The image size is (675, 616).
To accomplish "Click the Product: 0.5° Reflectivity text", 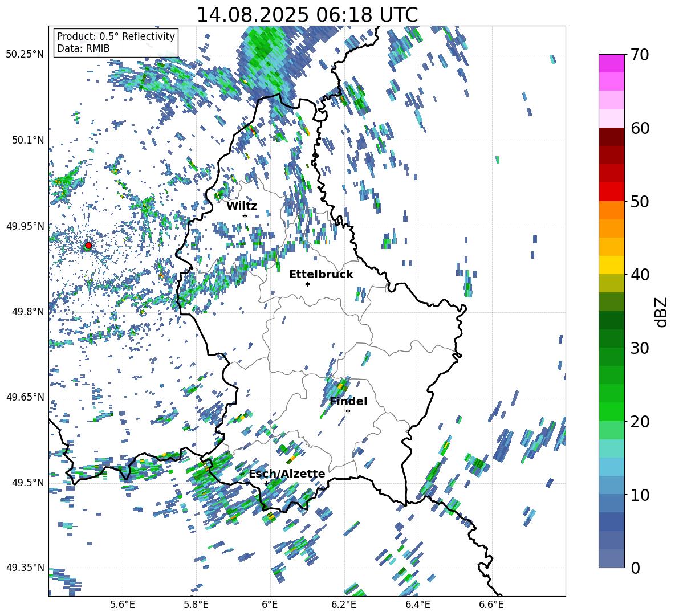I will click(x=116, y=36).
